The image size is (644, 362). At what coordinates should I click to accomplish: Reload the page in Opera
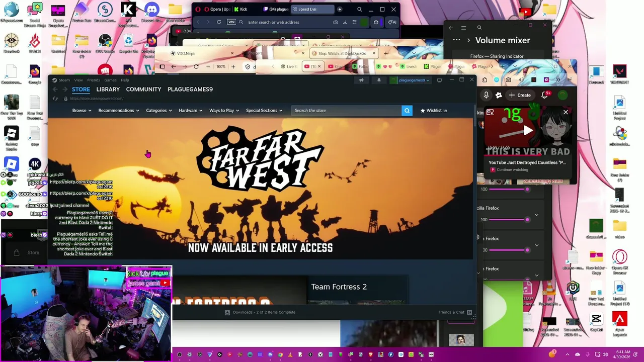point(219,22)
